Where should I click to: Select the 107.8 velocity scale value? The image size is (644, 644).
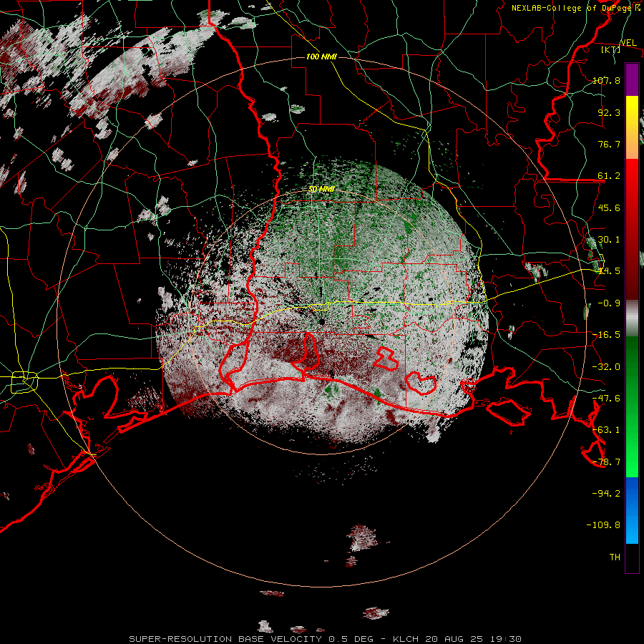606,80
